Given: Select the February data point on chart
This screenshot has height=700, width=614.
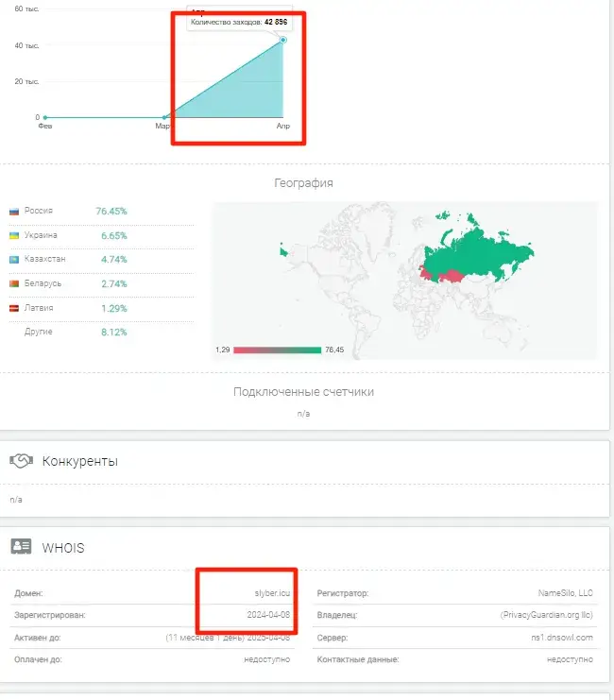Looking at the screenshot, I should point(45,117).
